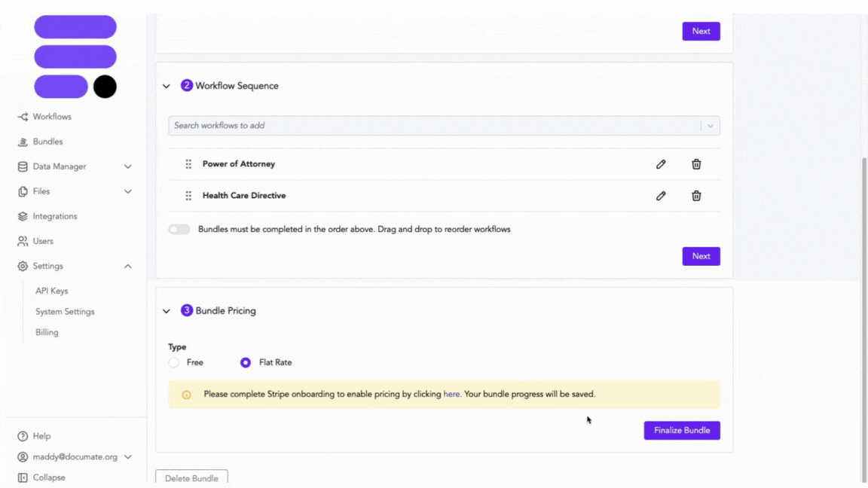The image size is (868, 488).
Task: Open Integrations page
Action: pyautogui.click(x=55, y=216)
